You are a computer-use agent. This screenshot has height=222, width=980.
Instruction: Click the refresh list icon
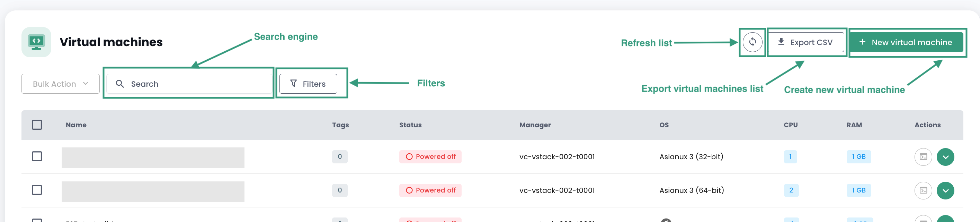752,42
